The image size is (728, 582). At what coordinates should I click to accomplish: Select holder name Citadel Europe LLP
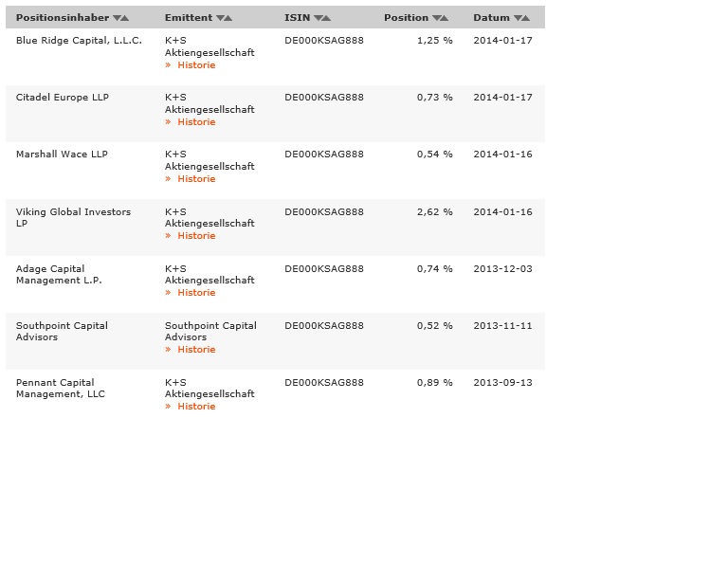pyautogui.click(x=63, y=98)
